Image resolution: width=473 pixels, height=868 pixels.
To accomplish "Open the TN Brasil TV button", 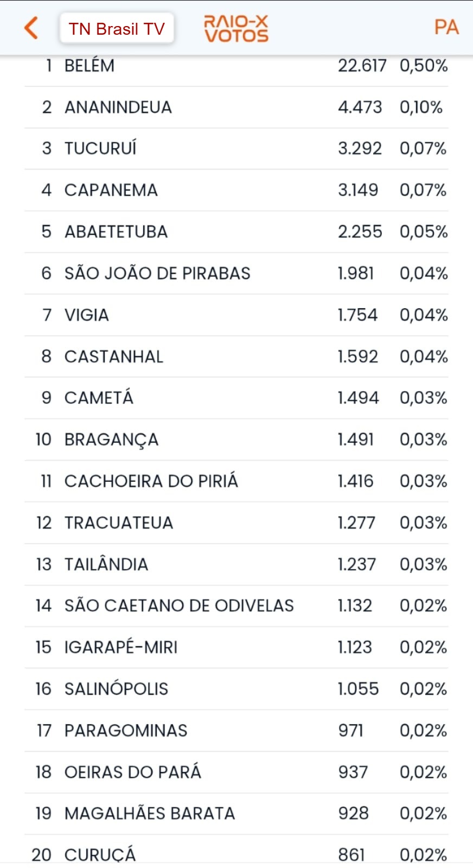I will [117, 28].
